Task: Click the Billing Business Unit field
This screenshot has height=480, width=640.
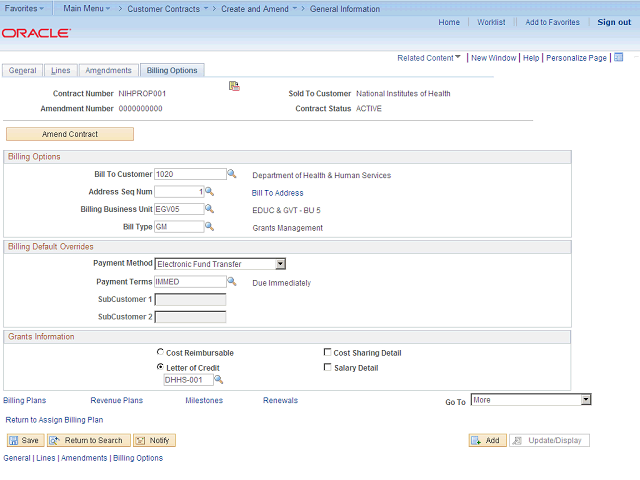Action: (179, 209)
